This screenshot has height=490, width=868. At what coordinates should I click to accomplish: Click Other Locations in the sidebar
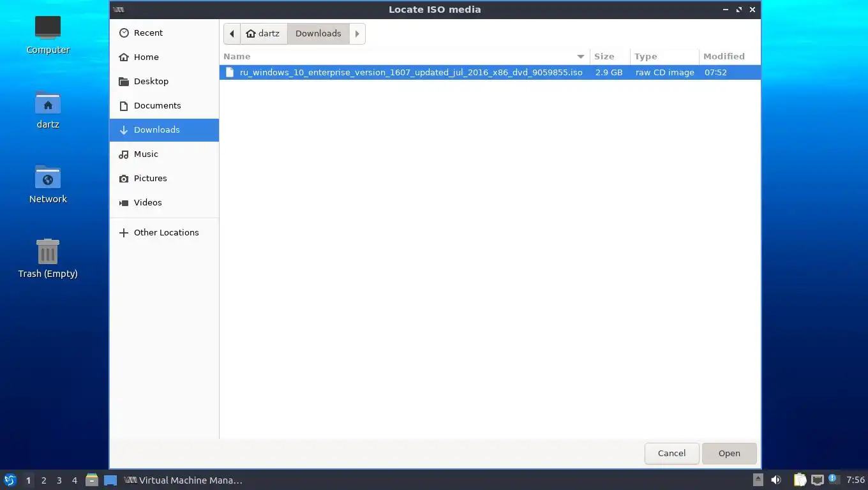[164, 232]
